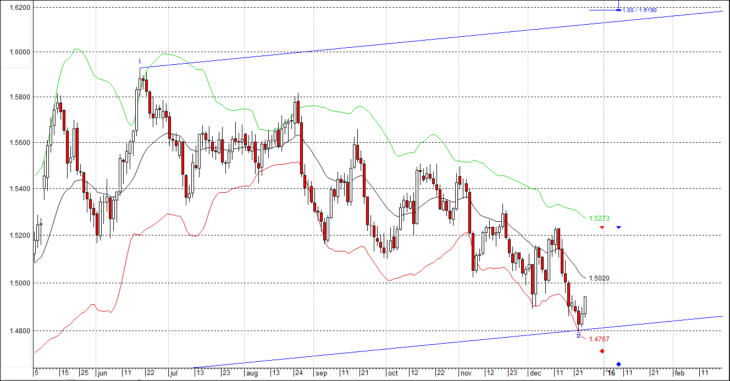
Task: Click the 15 tick label on the date axis
Action: click(x=65, y=373)
